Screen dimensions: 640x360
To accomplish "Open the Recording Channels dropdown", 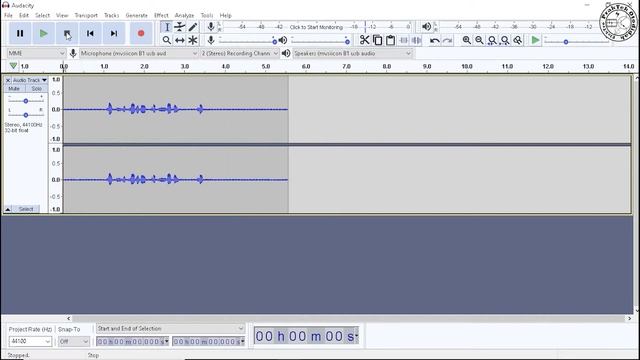I will (x=240, y=53).
